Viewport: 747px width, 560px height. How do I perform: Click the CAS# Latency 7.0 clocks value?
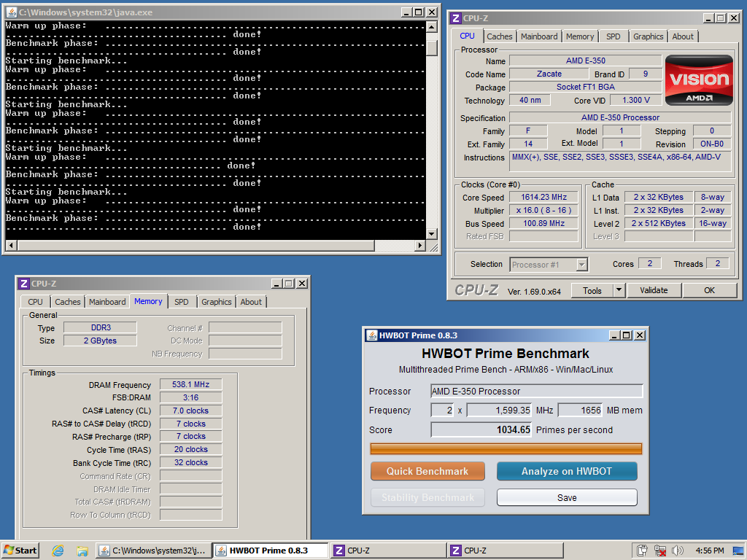(190, 411)
